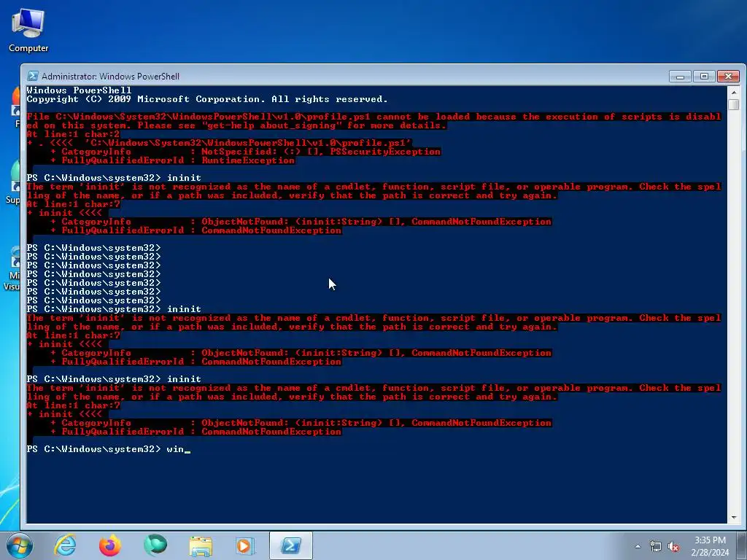The image size is (747, 560).
Task: Select the active PowerShell taskbar button
Action: (290, 545)
